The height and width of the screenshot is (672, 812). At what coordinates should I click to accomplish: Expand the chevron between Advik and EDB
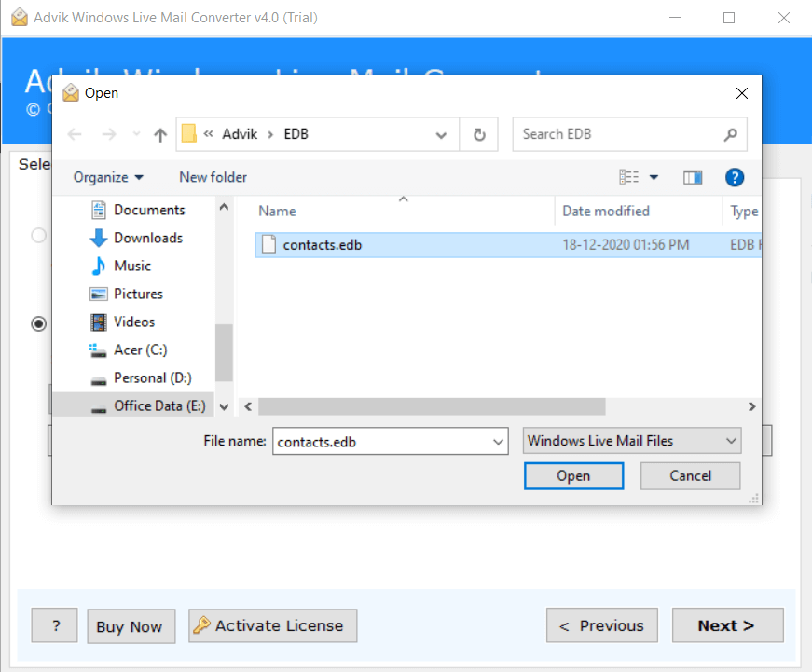click(x=270, y=134)
